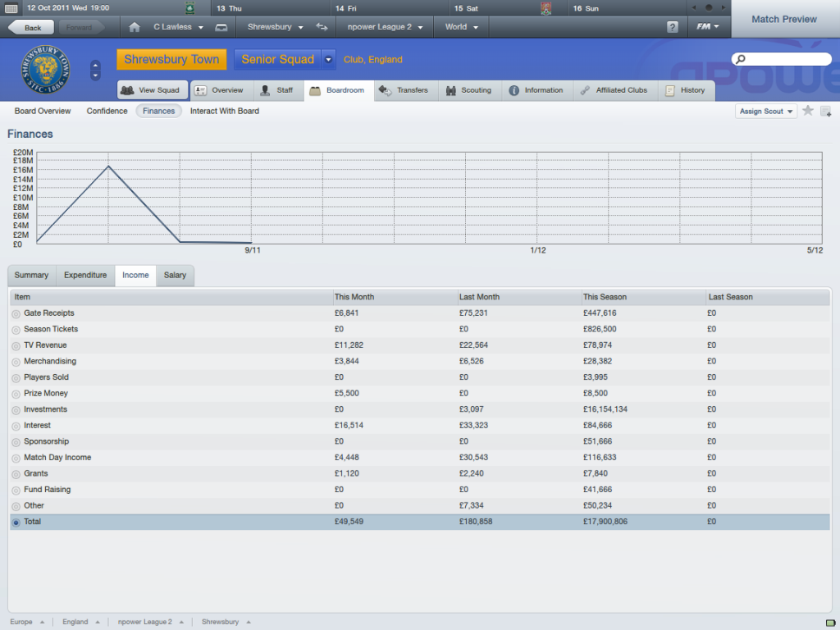Viewport: 840px width, 630px height.
Task: Step to the previous club with the stepper arrows
Action: (95, 65)
